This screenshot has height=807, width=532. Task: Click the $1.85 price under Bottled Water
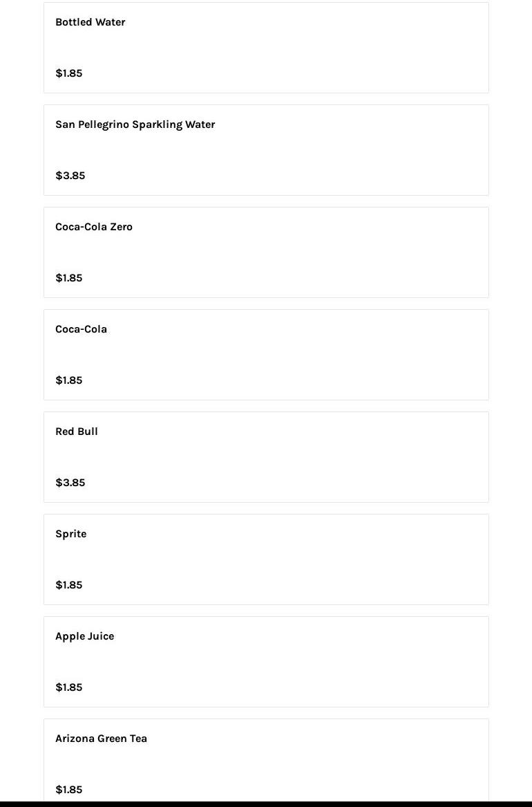pos(68,73)
